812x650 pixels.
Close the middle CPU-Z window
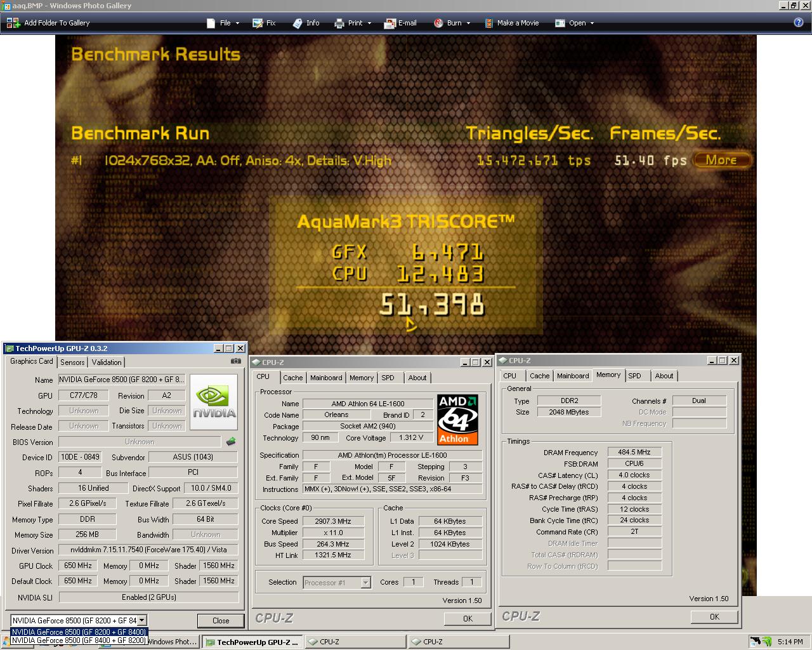(x=487, y=362)
